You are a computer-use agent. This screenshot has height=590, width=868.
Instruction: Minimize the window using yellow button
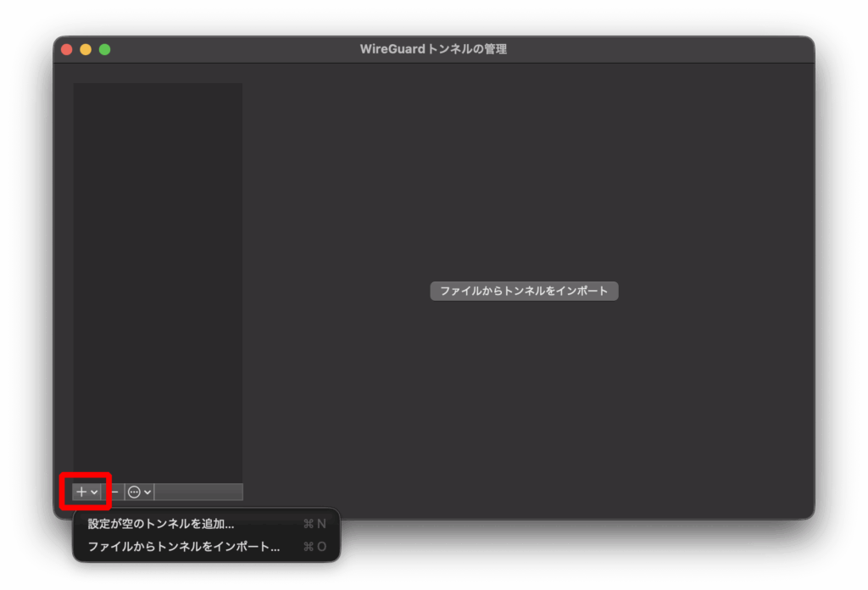(x=86, y=49)
